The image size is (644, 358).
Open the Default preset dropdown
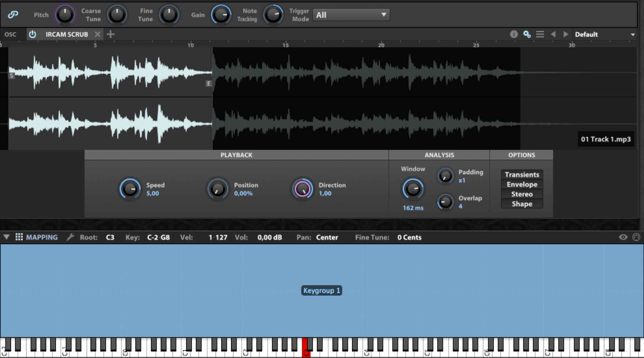[605, 34]
